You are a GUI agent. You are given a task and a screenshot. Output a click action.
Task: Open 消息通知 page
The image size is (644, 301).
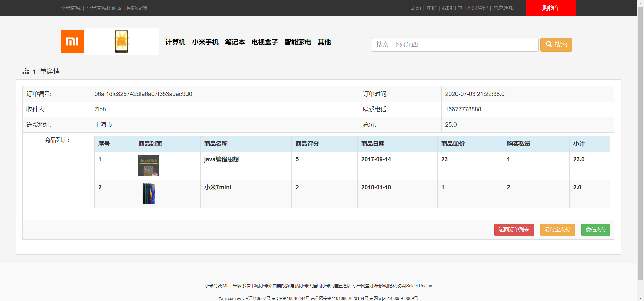coord(503,8)
